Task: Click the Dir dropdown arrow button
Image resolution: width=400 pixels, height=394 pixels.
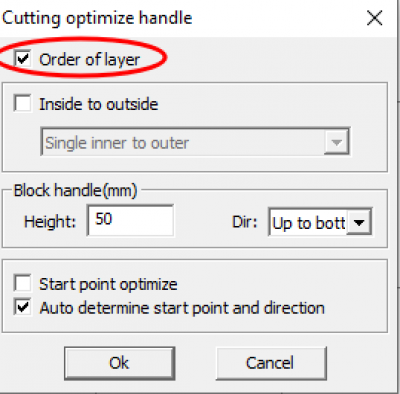Action: 359,222
